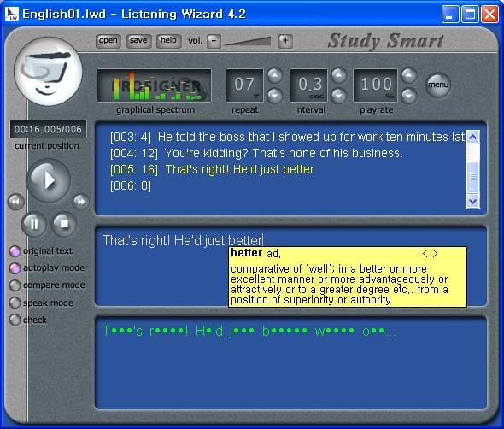Decrease volume with the minus button
Screen dimensions: 504x429
coord(214,41)
